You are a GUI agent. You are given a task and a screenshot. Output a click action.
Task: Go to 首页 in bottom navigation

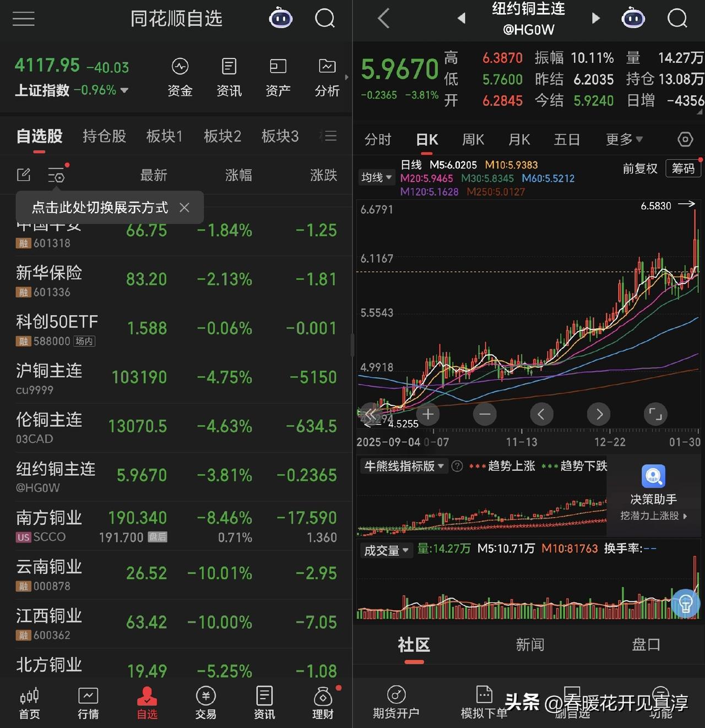coord(29,703)
